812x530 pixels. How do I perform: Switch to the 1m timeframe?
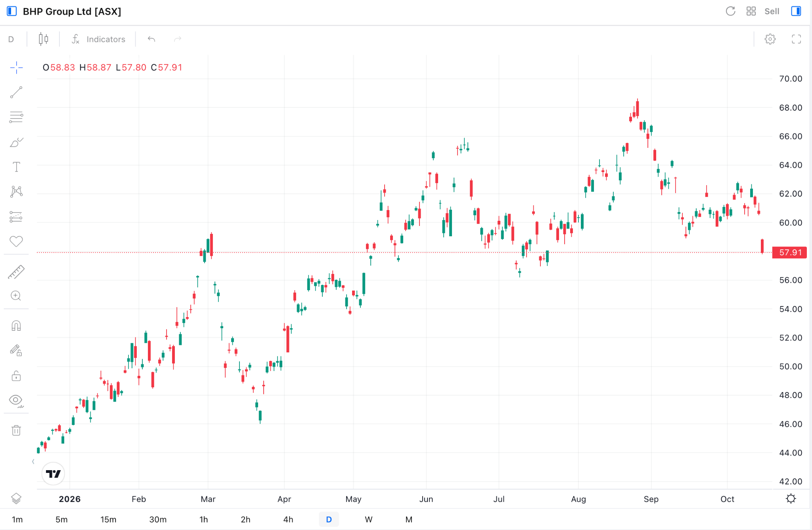coord(17,519)
